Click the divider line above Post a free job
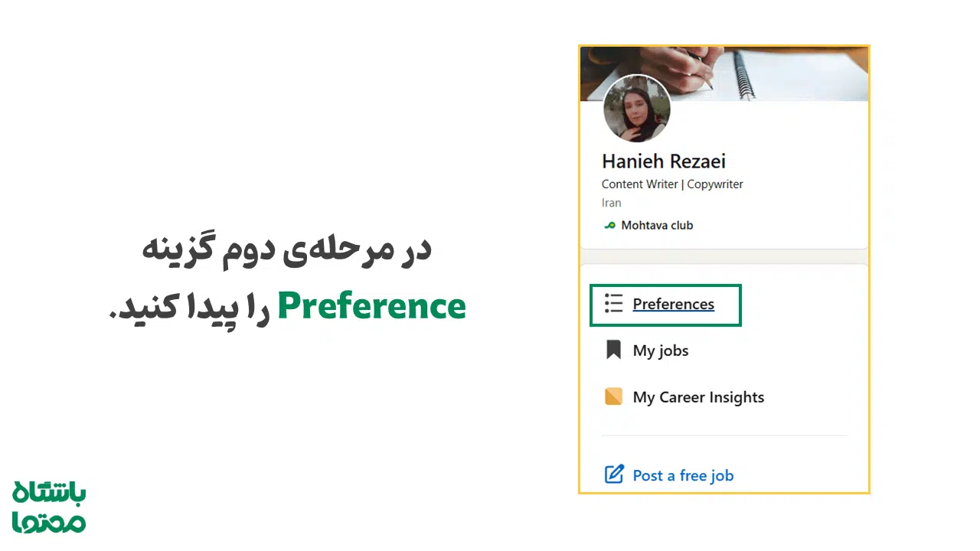Viewport: 980px width, 551px height. [x=724, y=436]
